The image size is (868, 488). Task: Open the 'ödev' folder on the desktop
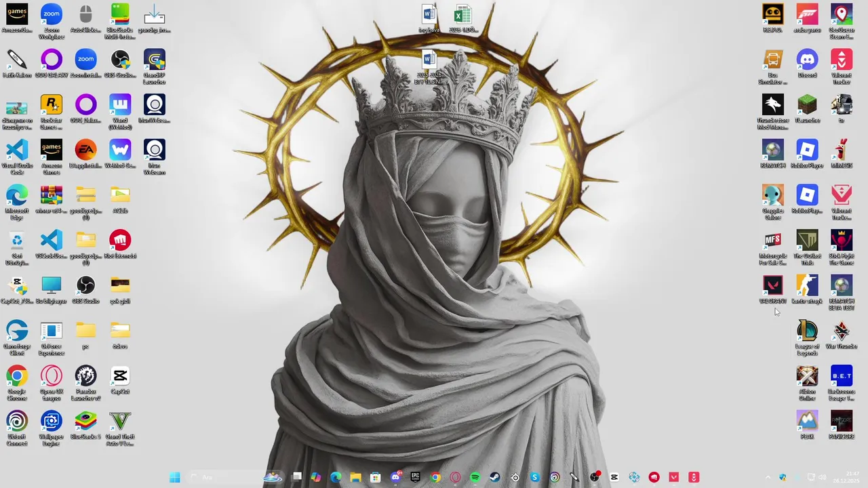120,334
